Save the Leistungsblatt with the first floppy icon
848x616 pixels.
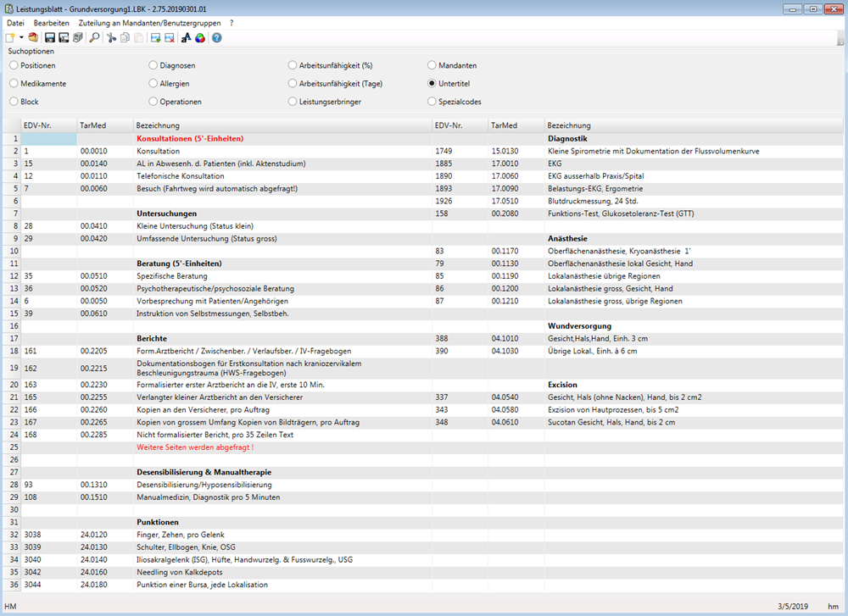[x=50, y=38]
